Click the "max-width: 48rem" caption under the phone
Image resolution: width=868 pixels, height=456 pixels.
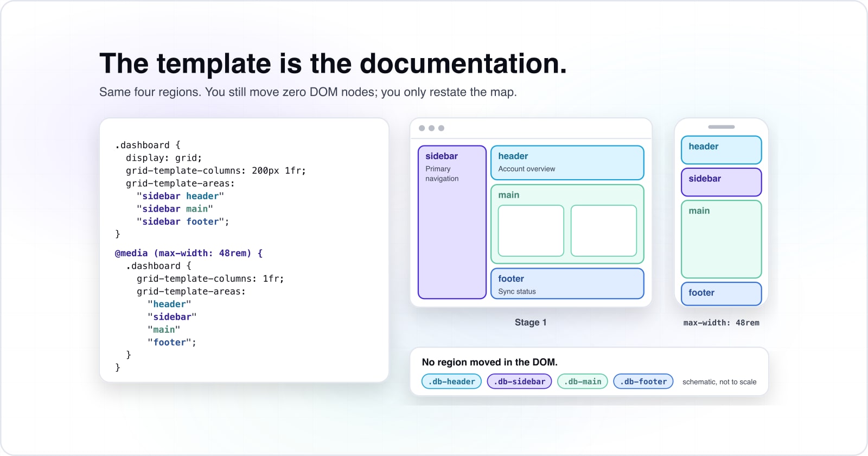coord(722,322)
